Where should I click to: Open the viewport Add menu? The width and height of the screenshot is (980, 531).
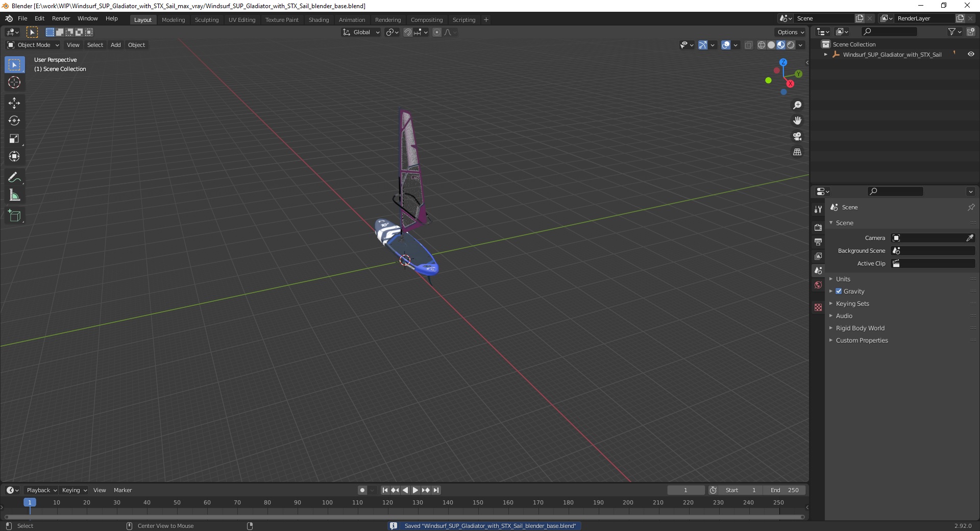(x=116, y=45)
